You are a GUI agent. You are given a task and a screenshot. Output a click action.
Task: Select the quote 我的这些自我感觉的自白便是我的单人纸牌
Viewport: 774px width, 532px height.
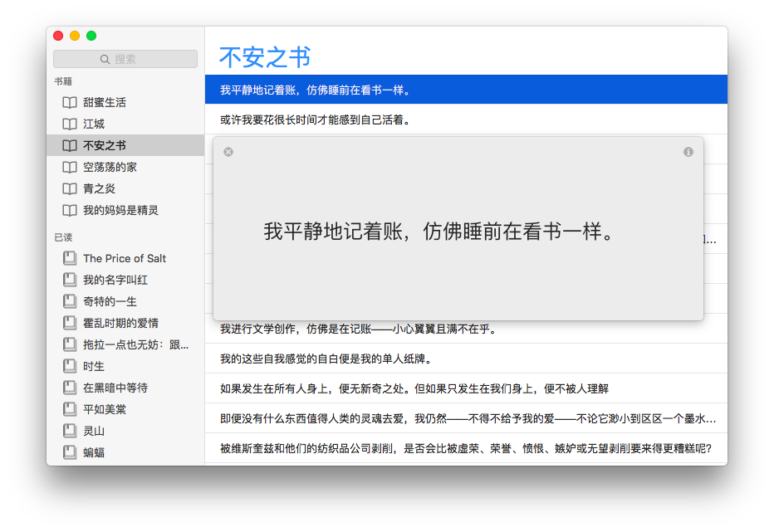466,359
